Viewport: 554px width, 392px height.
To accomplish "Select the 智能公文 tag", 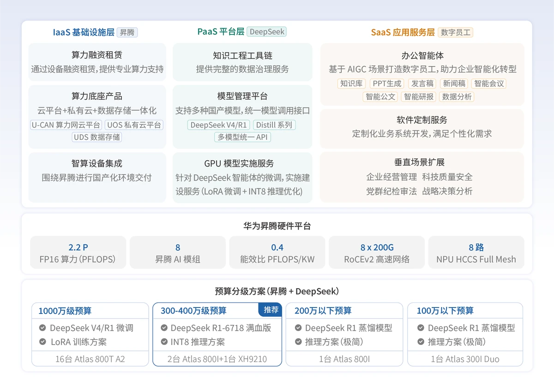I will (380, 97).
